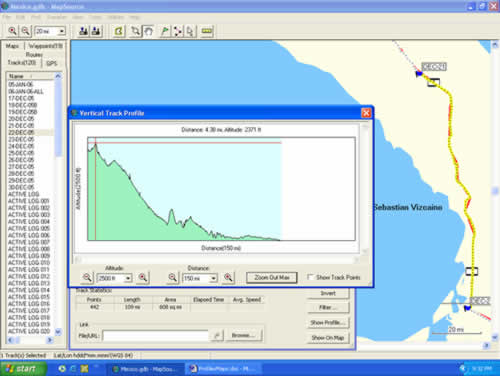Pick the waypoint flag tool

165,31
